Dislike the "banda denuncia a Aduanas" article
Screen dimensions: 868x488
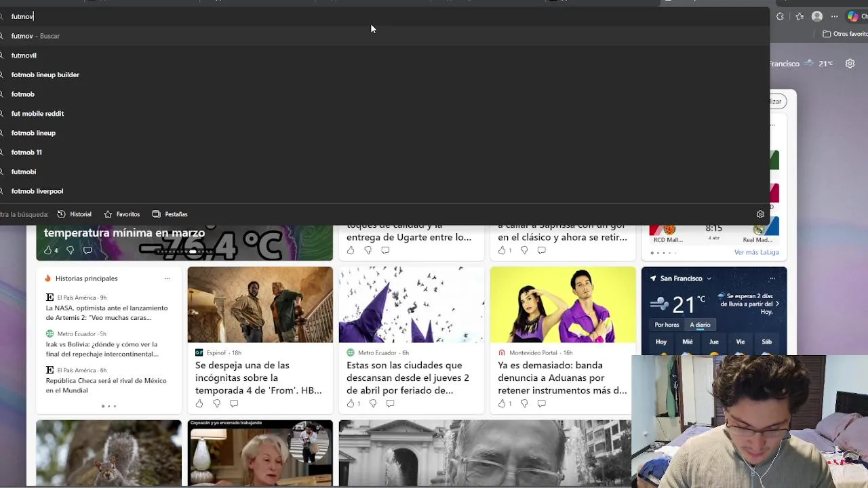click(524, 403)
